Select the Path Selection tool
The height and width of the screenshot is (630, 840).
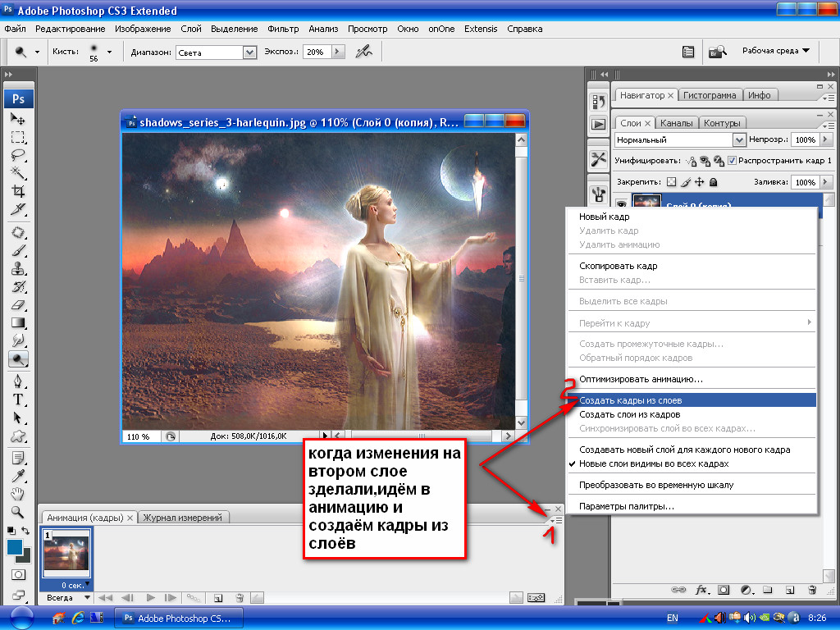point(18,418)
